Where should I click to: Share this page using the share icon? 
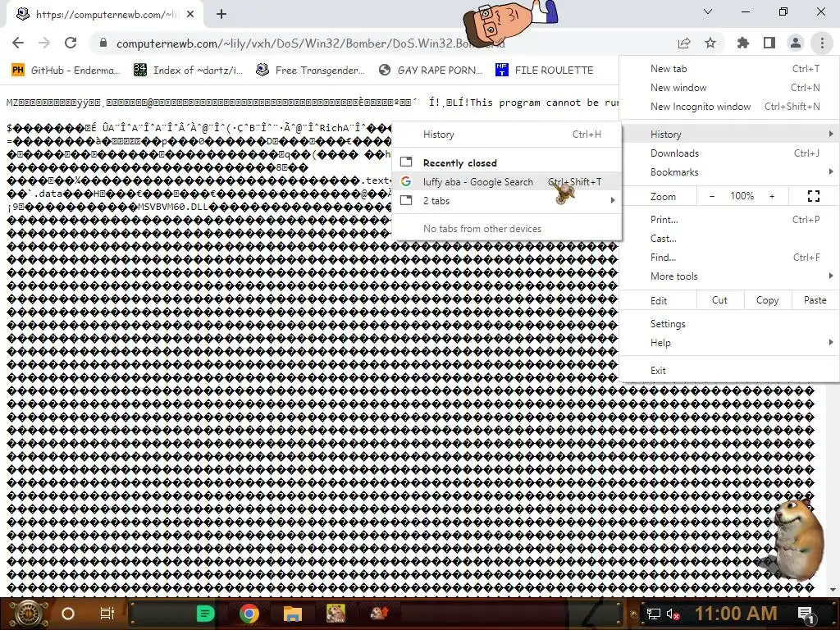(684, 43)
